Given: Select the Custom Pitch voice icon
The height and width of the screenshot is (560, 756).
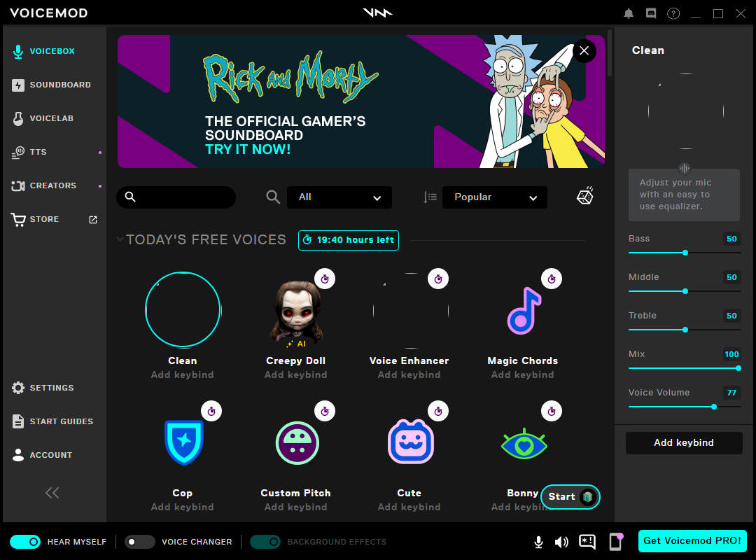Looking at the screenshot, I should [297, 443].
